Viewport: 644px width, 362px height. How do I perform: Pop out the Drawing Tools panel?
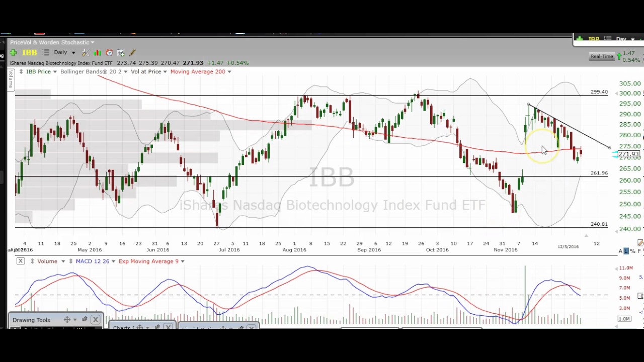pos(85,320)
